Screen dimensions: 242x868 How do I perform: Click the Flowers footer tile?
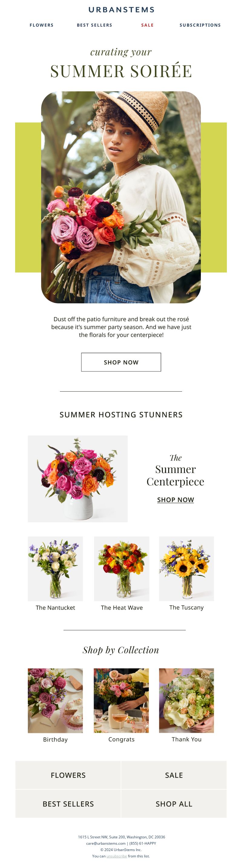click(x=68, y=775)
